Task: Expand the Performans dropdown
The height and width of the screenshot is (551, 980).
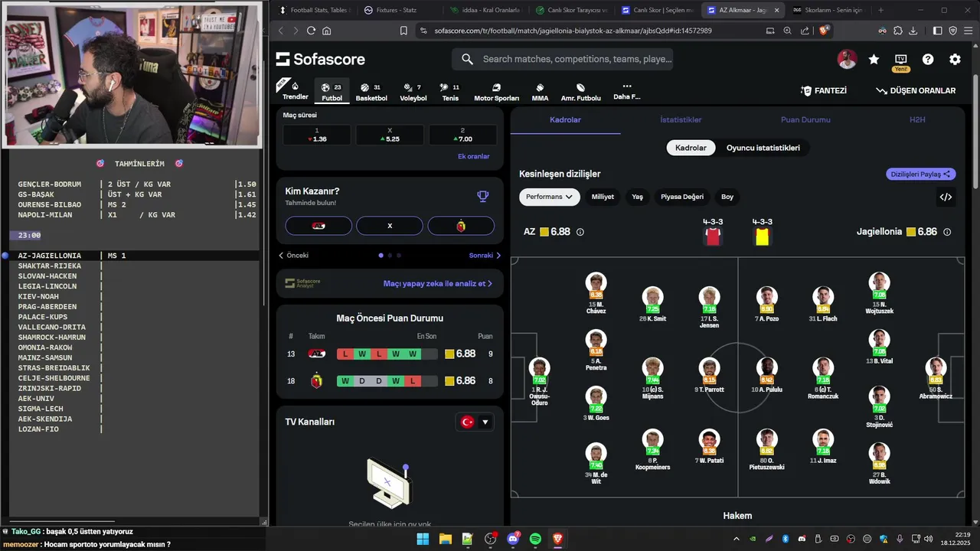Action: [x=549, y=197]
